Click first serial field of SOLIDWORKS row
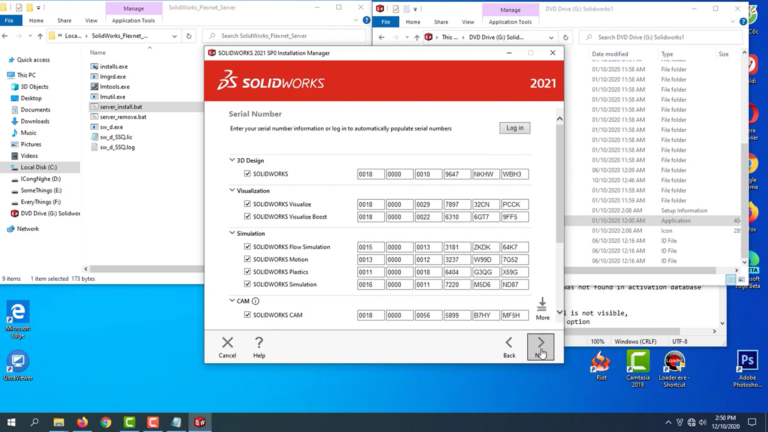This screenshot has width=768, height=432. (x=371, y=174)
